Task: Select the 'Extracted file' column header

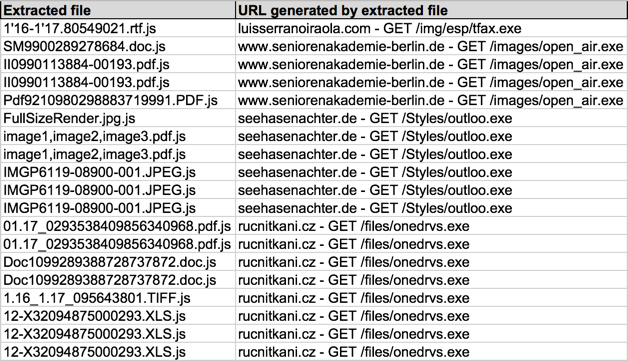Action: [118, 10]
